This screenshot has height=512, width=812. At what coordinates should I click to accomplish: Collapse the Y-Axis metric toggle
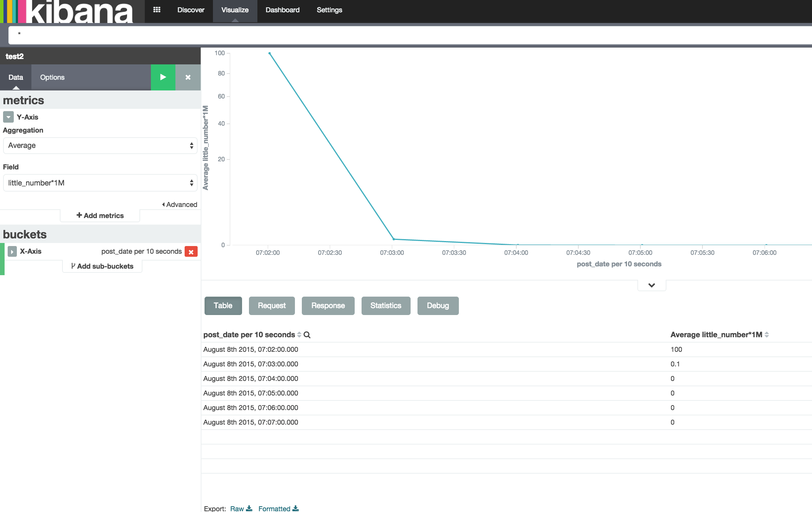pos(8,117)
